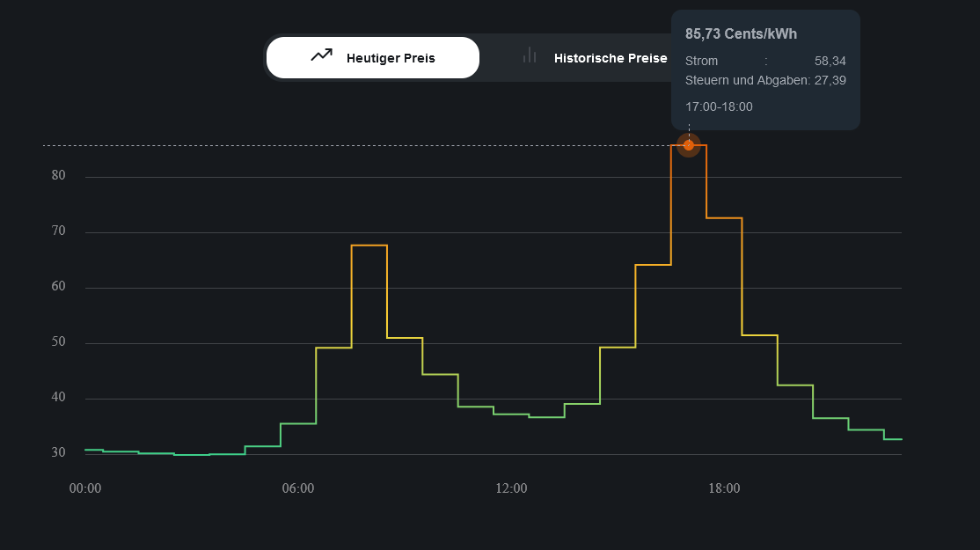Click the trending-up arrow icon
Screen dimensions: 980x550
[321, 55]
